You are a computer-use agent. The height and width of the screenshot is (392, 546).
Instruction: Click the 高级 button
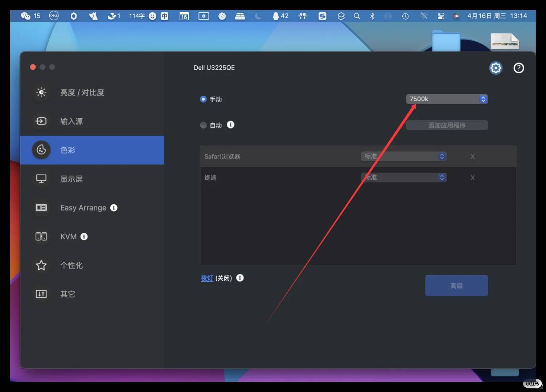pyautogui.click(x=456, y=286)
